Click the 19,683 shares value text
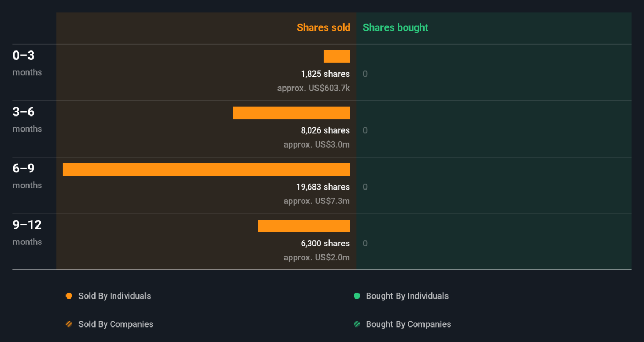The height and width of the screenshot is (342, 644). coord(323,187)
